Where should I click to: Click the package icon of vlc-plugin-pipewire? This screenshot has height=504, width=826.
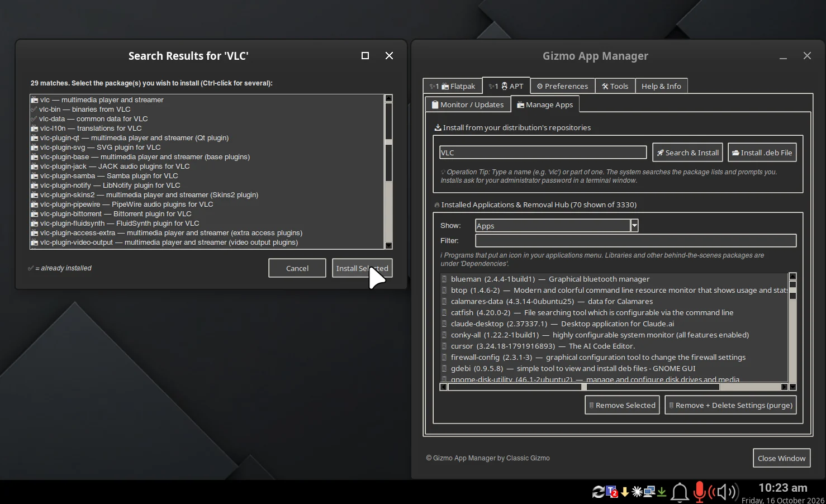click(x=35, y=205)
